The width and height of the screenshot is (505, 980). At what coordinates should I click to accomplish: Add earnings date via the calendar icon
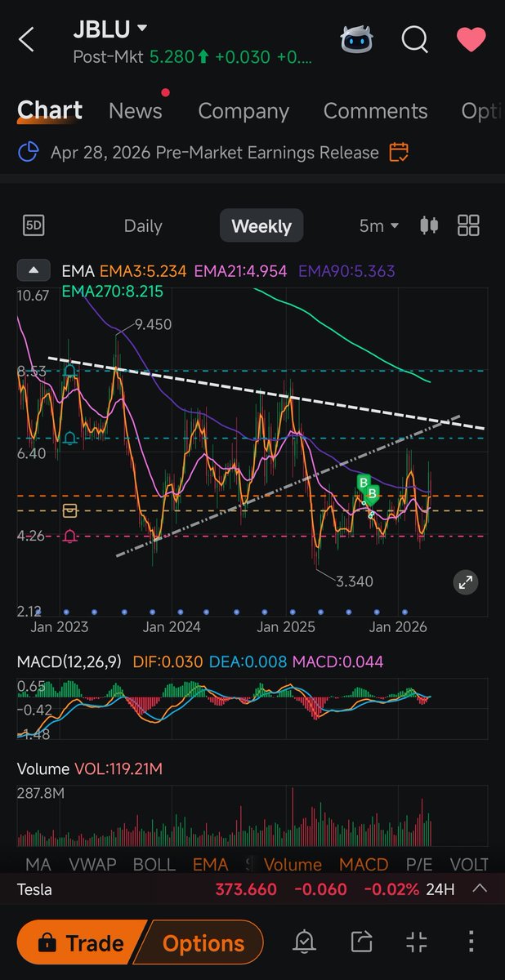[x=399, y=152]
